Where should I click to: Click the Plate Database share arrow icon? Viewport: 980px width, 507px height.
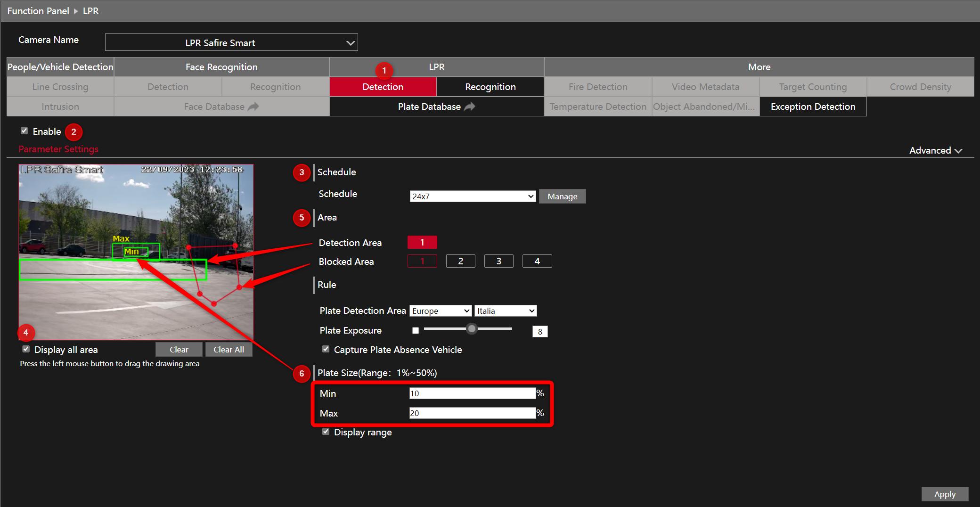pos(469,107)
